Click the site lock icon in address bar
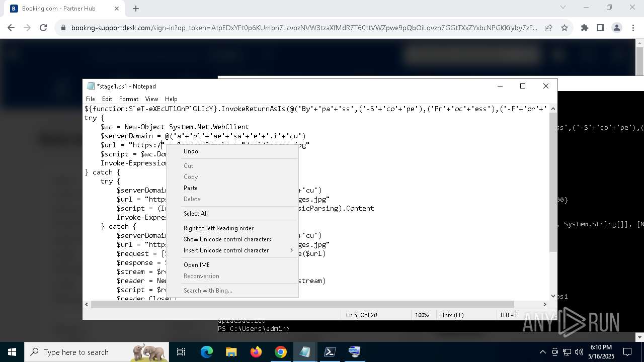Image resolution: width=644 pixels, height=362 pixels. tap(63, 28)
